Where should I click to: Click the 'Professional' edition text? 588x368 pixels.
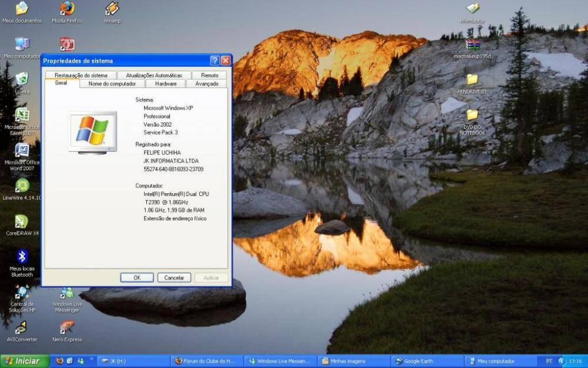157,117
